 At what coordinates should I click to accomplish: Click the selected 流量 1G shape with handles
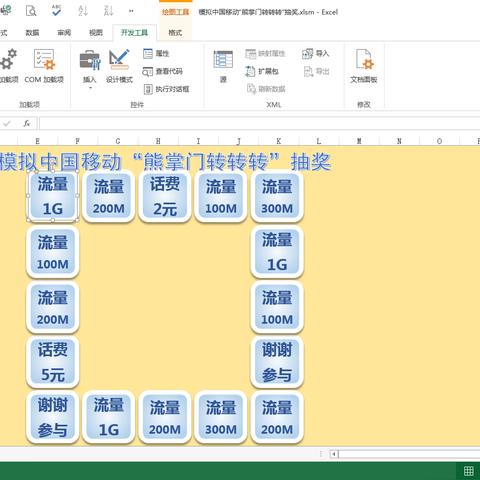(53, 196)
